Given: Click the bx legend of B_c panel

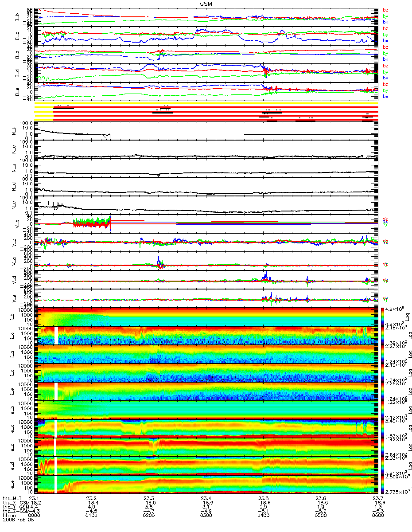Looking at the screenshot, I should pos(385,40).
